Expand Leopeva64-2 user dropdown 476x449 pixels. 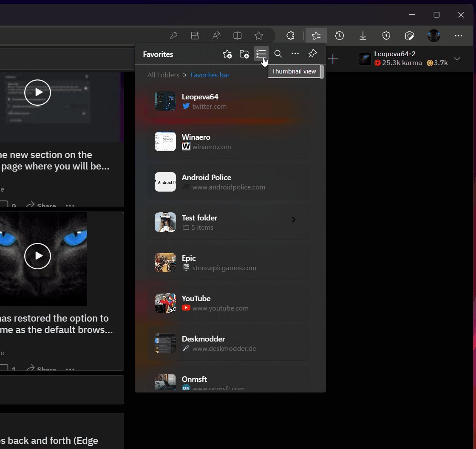click(x=457, y=59)
